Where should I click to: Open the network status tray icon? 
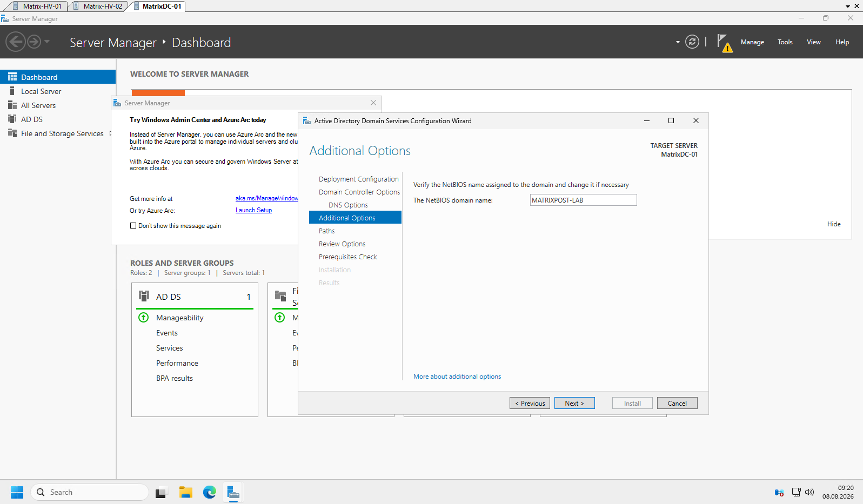pyautogui.click(x=796, y=492)
